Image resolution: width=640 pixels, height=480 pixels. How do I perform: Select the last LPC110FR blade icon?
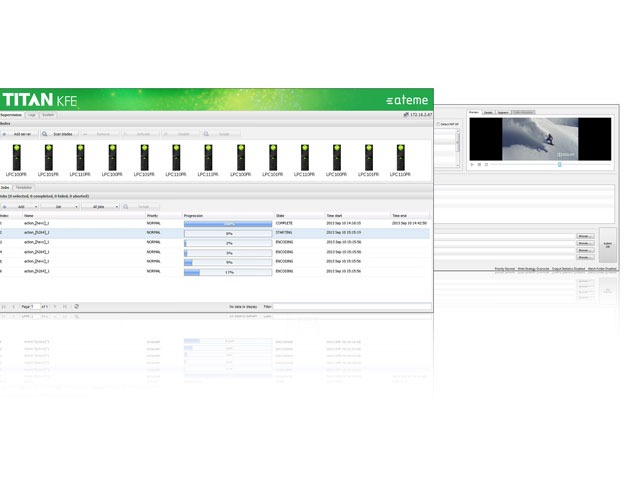(x=400, y=158)
